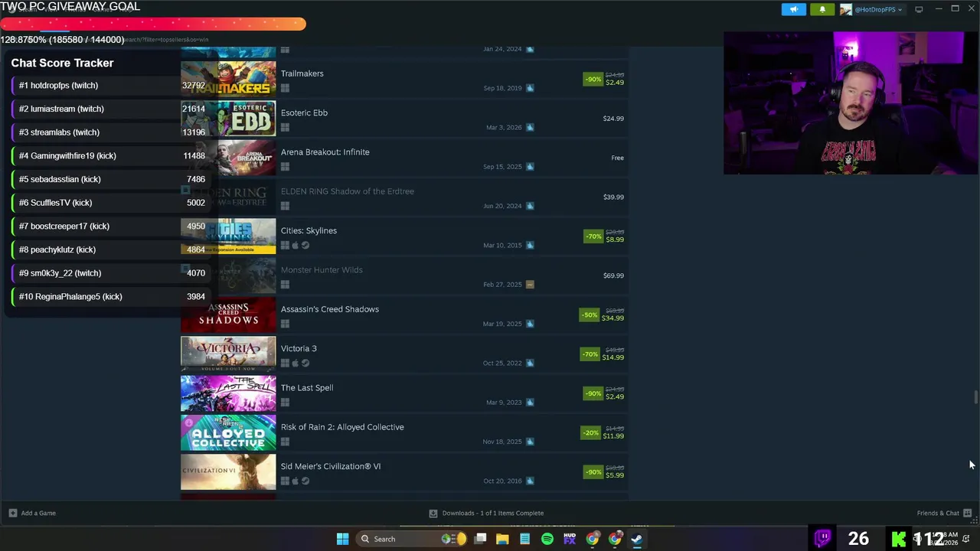The image size is (980, 551).
Task: Click the Esoteric Ebb Mar 3, 2026 date
Action: pyautogui.click(x=504, y=127)
